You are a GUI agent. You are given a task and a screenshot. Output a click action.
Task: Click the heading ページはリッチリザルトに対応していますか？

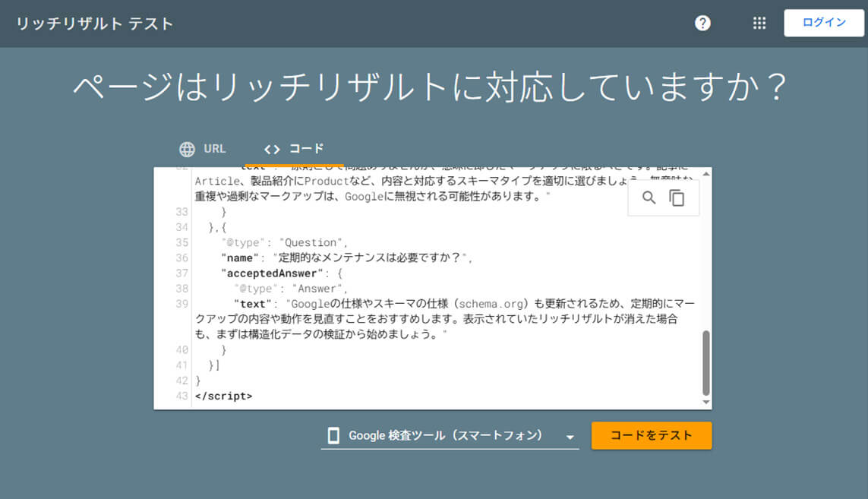430,87
